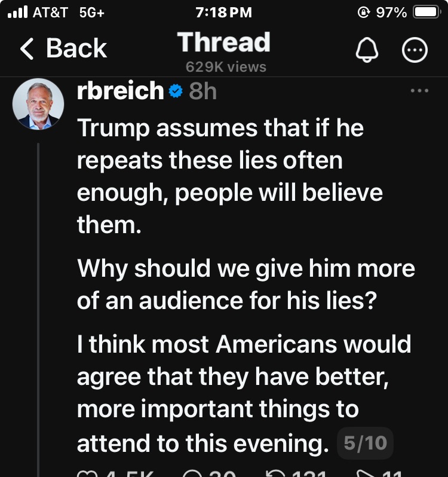Go back using the Back label
Screen dimensions: 448x477
point(76,49)
